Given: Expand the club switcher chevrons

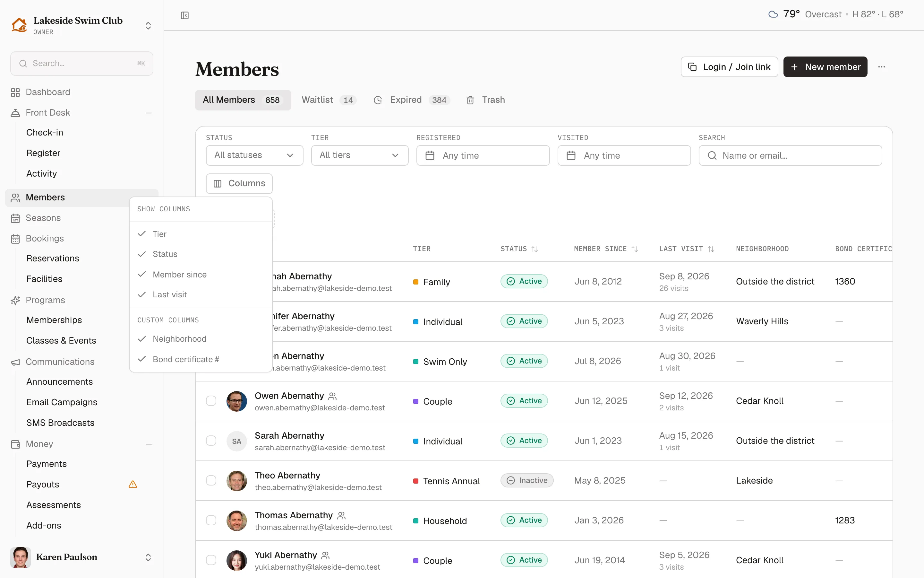Looking at the screenshot, I should click(x=148, y=26).
